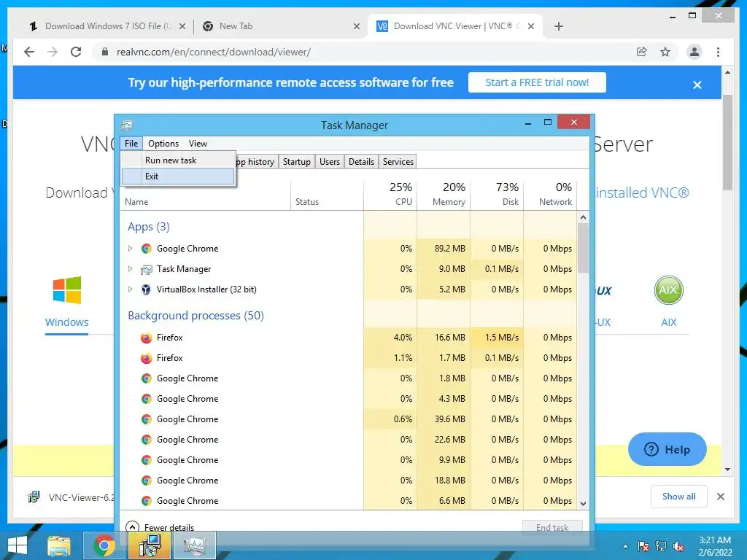Expand the Google Chrome app row
The width and height of the screenshot is (747, 560).
tap(130, 248)
